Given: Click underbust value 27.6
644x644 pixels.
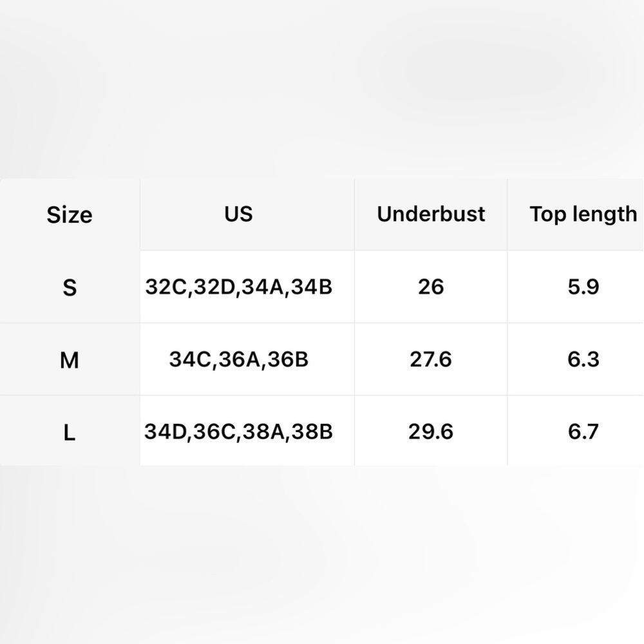Looking at the screenshot, I should pyautogui.click(x=431, y=359).
